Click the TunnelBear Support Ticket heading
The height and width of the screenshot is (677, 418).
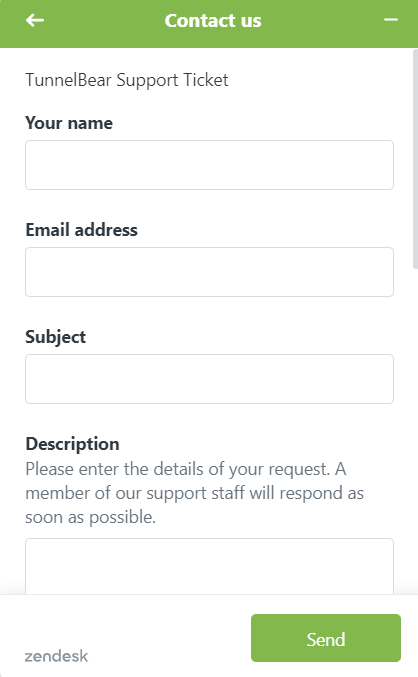click(127, 80)
